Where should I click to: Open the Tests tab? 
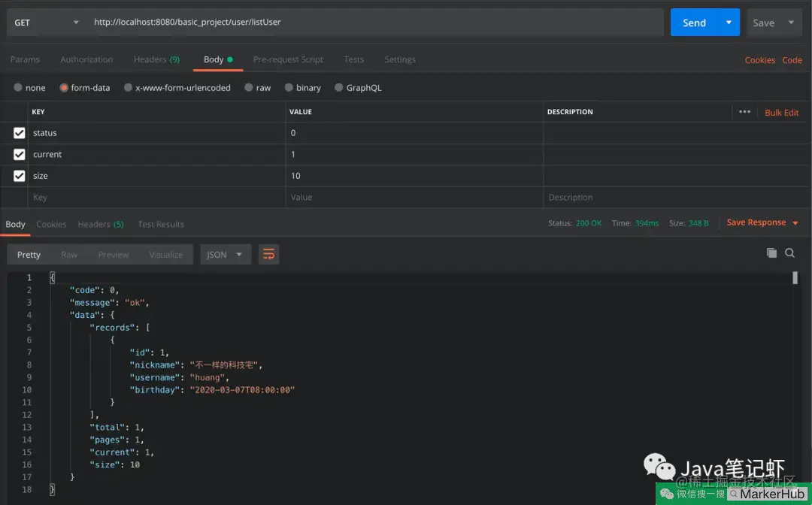[x=353, y=59]
